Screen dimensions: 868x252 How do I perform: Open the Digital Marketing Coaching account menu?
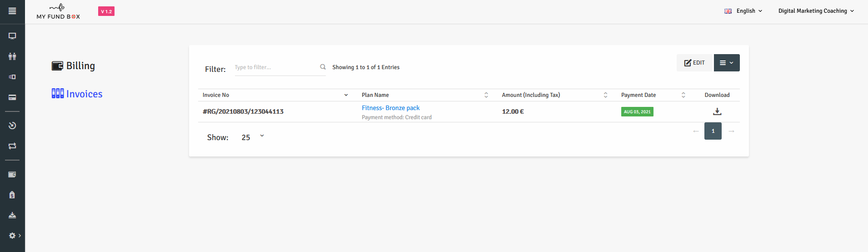[x=816, y=11]
